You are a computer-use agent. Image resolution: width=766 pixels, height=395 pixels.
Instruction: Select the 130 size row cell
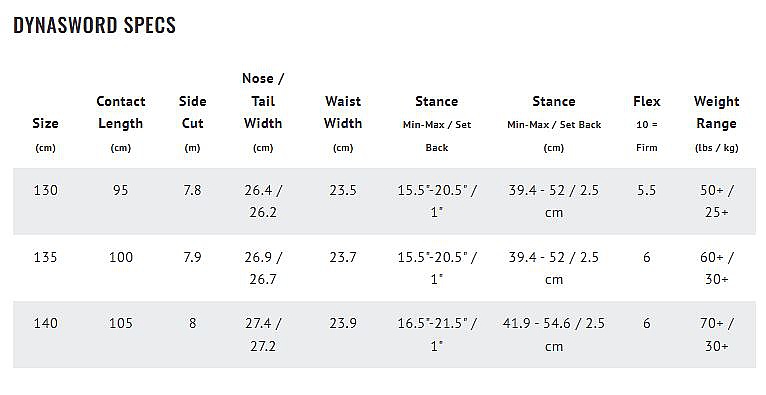(x=45, y=190)
